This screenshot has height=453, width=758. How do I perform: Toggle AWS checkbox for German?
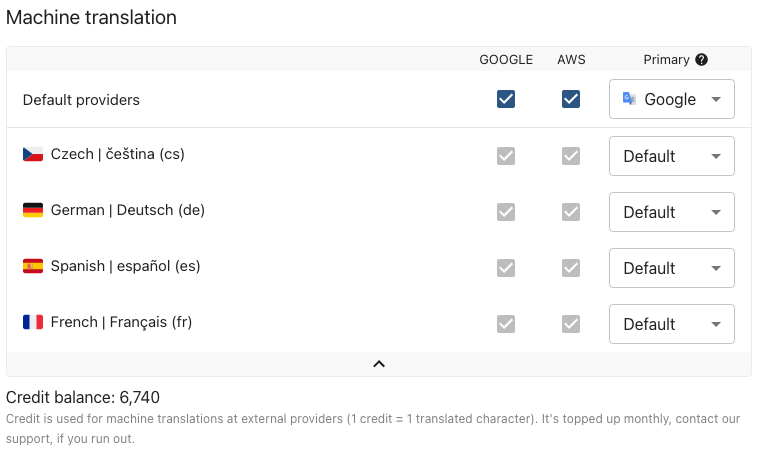571,212
